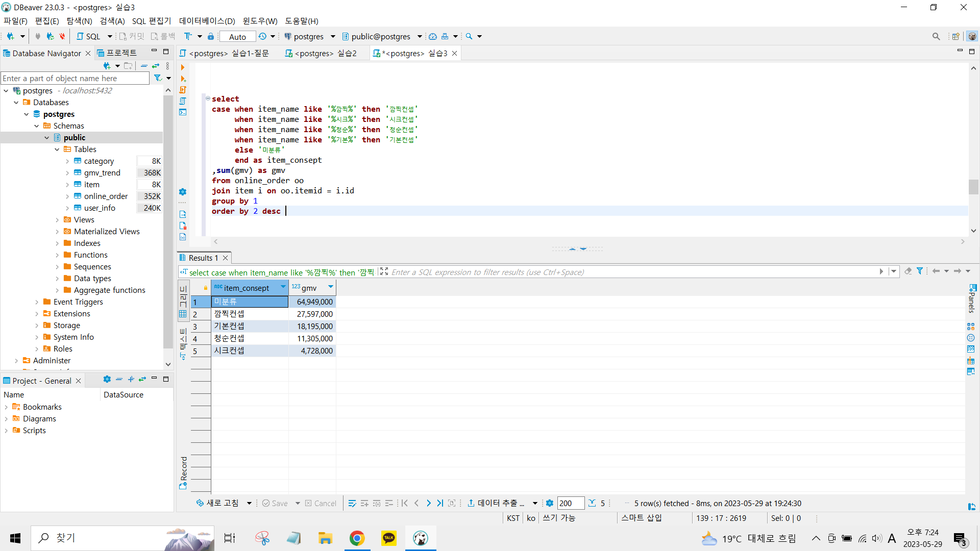980x551 pixels.
Task: Switch to the <postgres> 실습2 editor tab
Action: pos(321,53)
